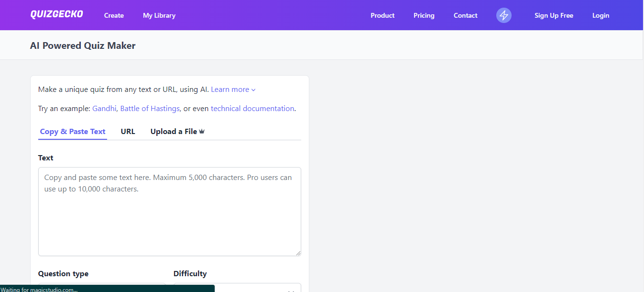Expand the Learn more chevron link
The width and height of the screenshot is (644, 292).
[233, 90]
